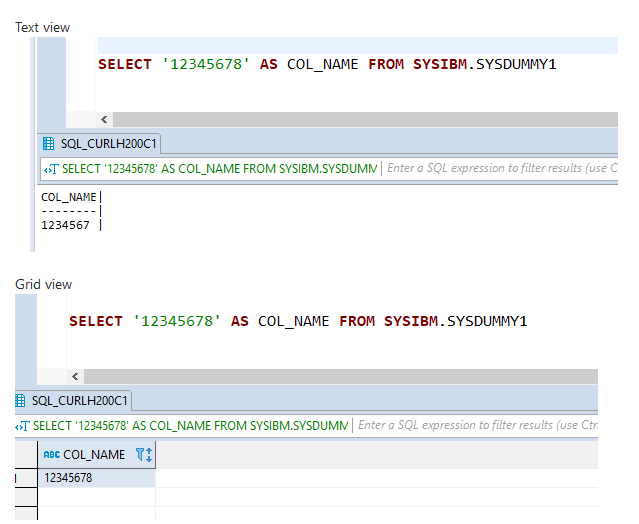
Task: Click SYSIBM.SYSDUMMY1 in Text view editor
Action: (485, 64)
